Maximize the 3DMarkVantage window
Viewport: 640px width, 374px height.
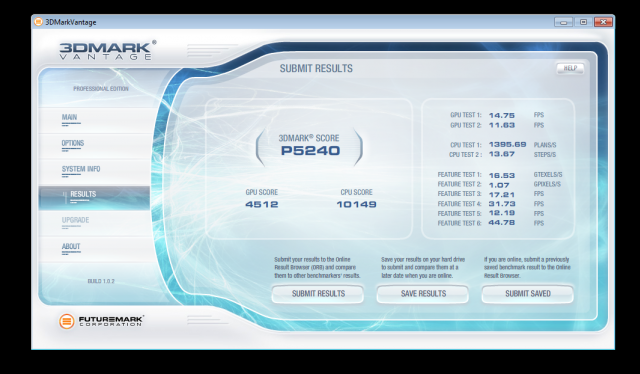tap(583, 22)
